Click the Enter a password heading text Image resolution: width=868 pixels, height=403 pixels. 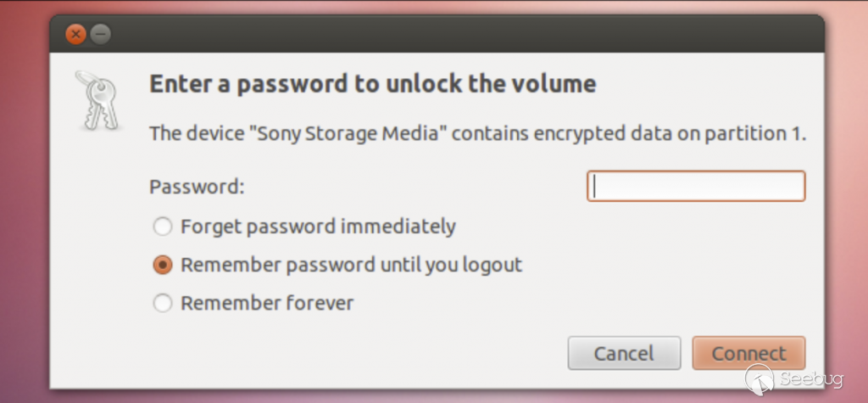pos(372,84)
